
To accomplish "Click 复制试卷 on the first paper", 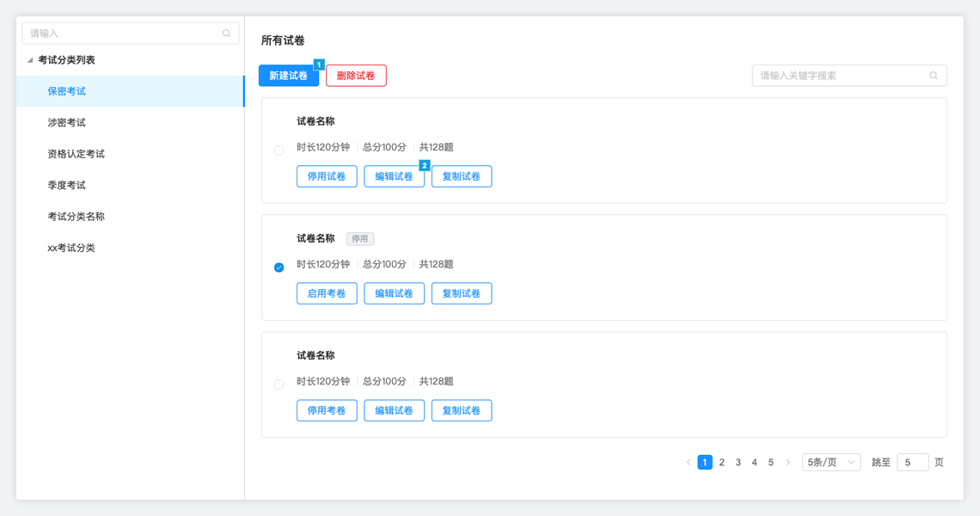I will tap(462, 176).
